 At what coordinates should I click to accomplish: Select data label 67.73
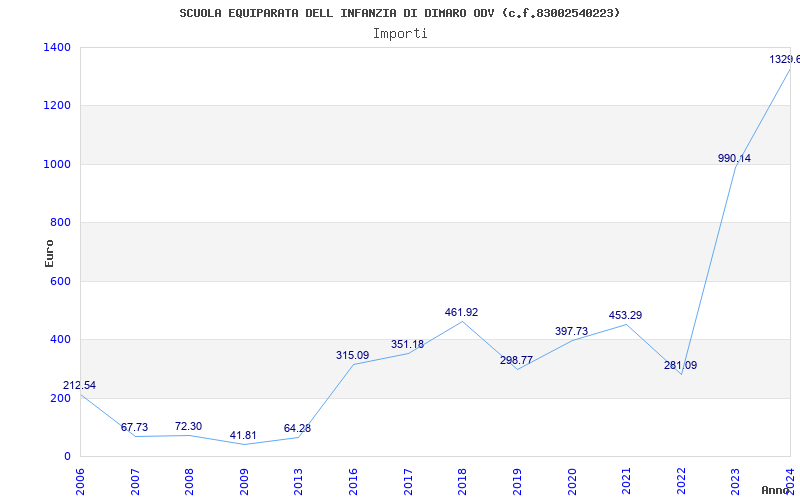pos(134,427)
